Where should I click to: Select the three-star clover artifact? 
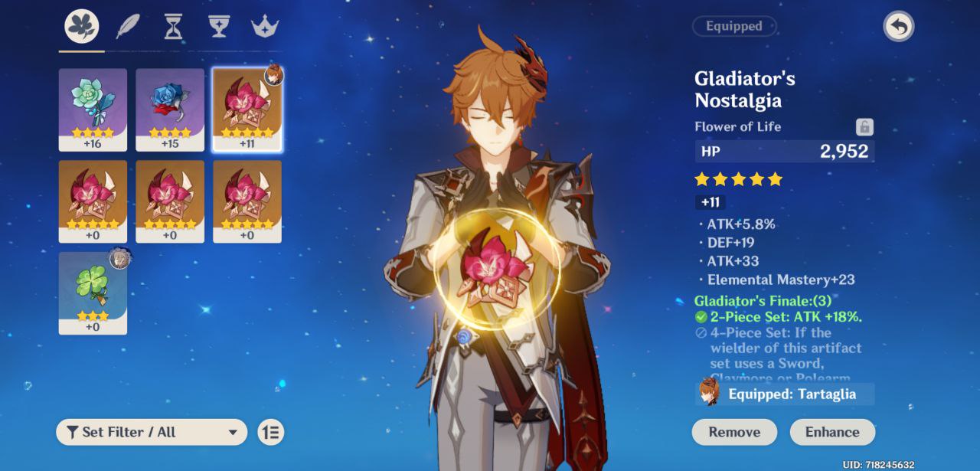(x=93, y=293)
